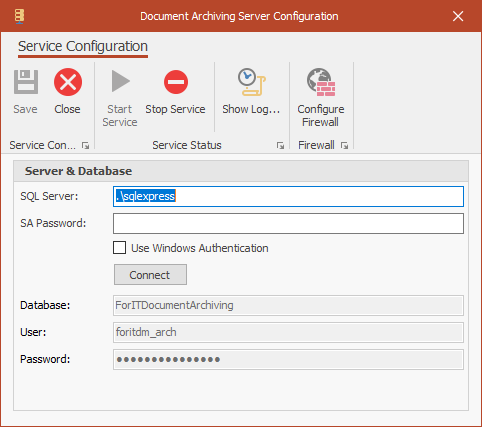The width and height of the screenshot is (482, 427).
Task: Click the Connect button
Action: point(150,275)
